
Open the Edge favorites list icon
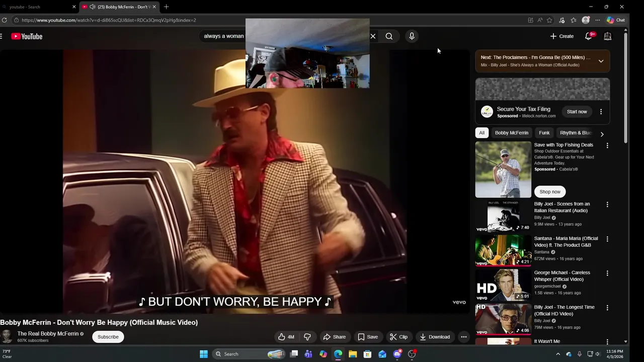tap(574, 20)
